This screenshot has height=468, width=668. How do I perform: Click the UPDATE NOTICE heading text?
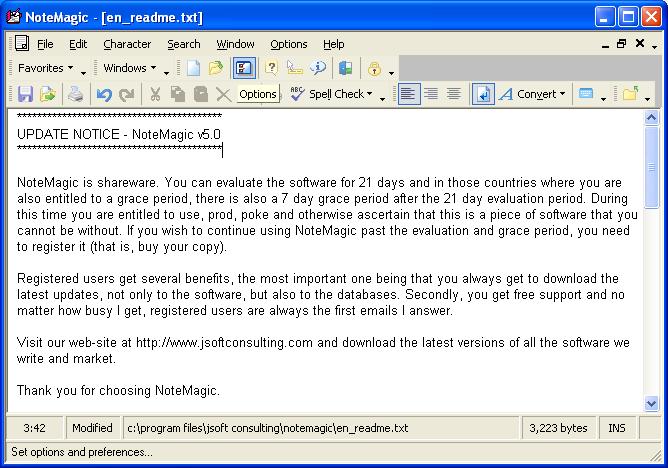(x=118, y=135)
